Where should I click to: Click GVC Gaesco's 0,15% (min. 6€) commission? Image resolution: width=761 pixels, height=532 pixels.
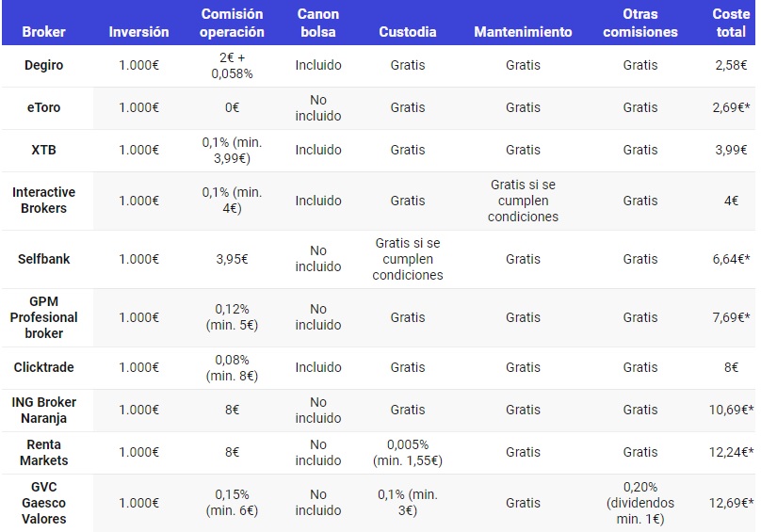232,503
